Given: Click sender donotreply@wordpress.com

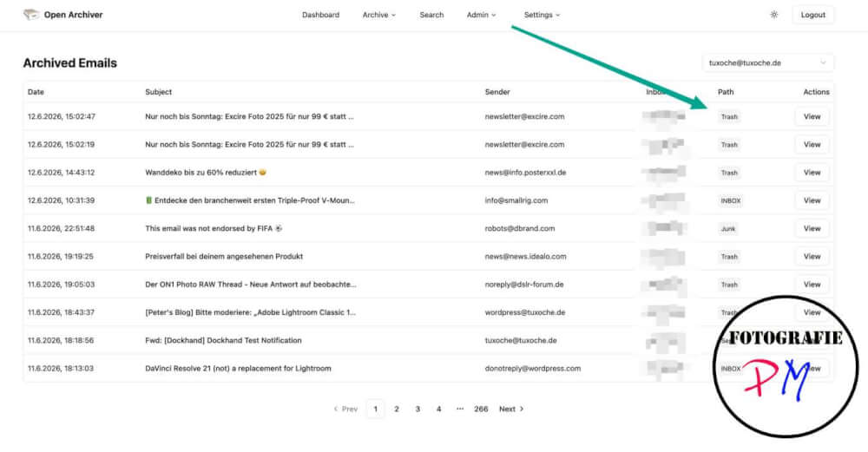Looking at the screenshot, I should click(533, 369).
